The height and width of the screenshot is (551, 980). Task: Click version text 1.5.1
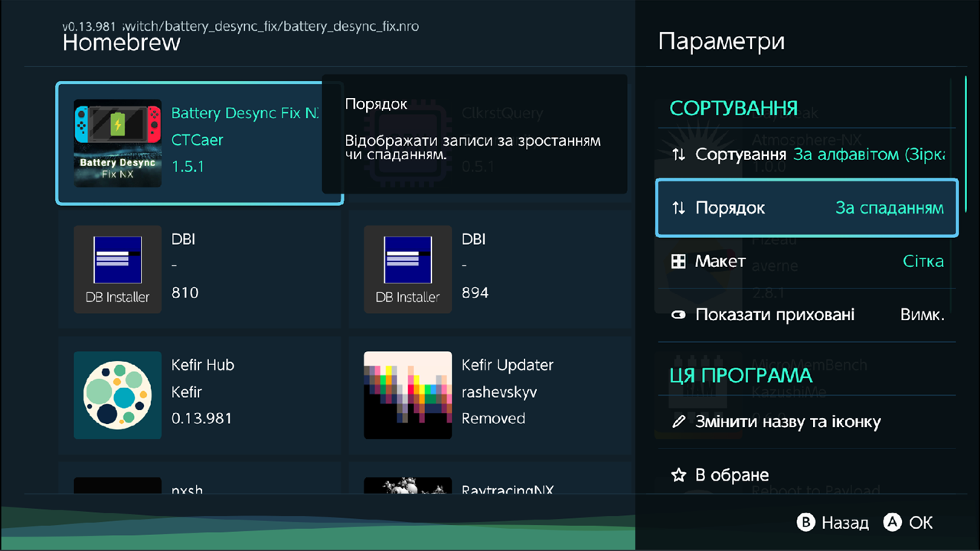click(188, 167)
